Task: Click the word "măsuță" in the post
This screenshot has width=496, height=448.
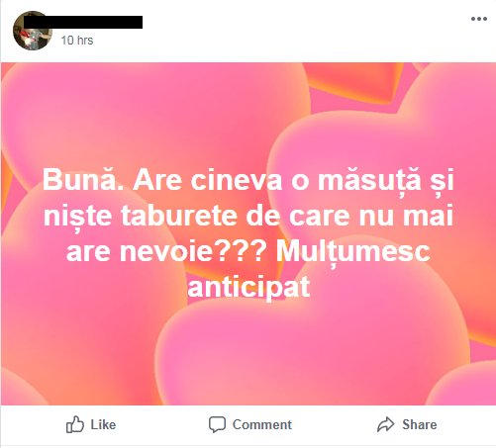Action: pyautogui.click(x=369, y=181)
